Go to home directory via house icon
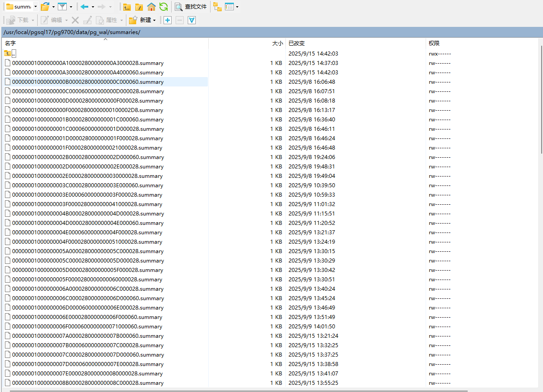Screen dimensions: 543x392 pos(151,7)
